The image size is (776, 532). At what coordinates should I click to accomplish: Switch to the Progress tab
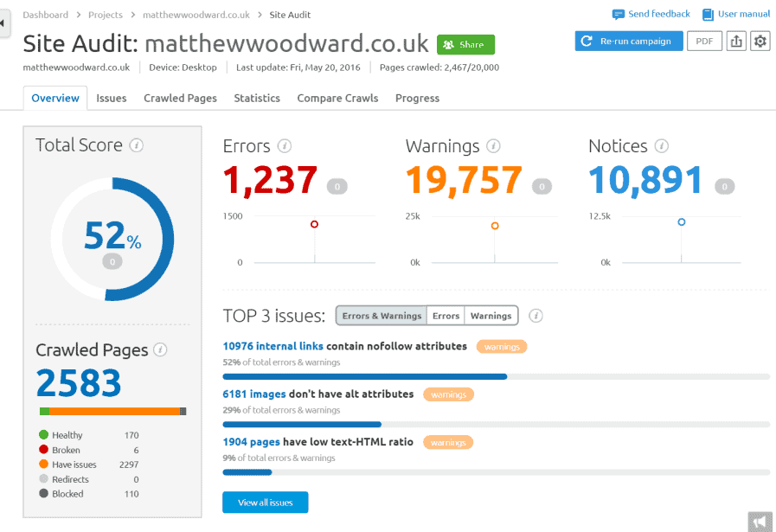tap(417, 98)
